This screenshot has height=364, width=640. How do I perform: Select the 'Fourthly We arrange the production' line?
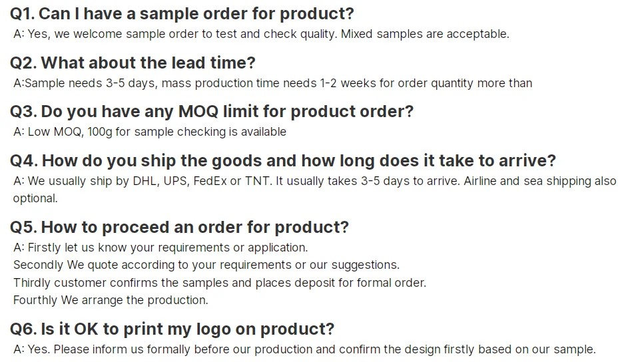tap(111, 300)
